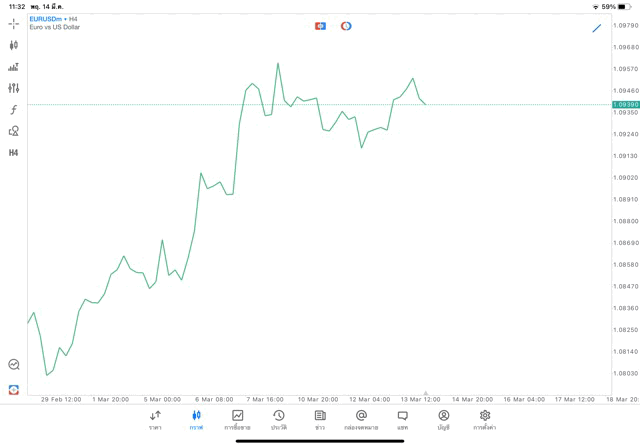The height and width of the screenshot is (447, 640).
Task: Activate the crosshair cursor tool
Action: point(13,23)
